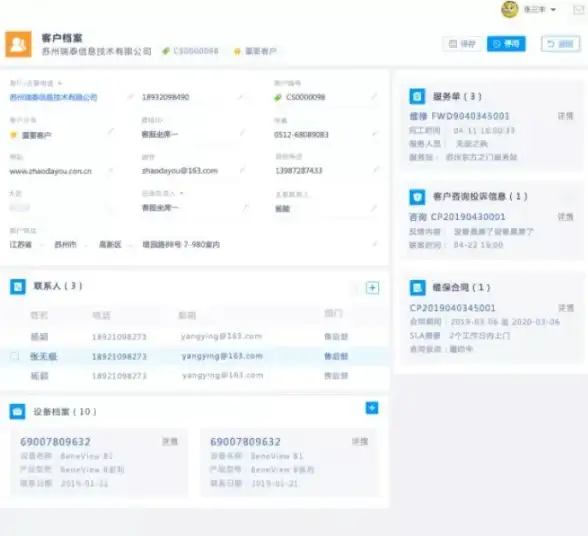Image resolution: width=588 pixels, height=536 pixels.
Task: Click the blue 停用 button
Action: coord(506,44)
